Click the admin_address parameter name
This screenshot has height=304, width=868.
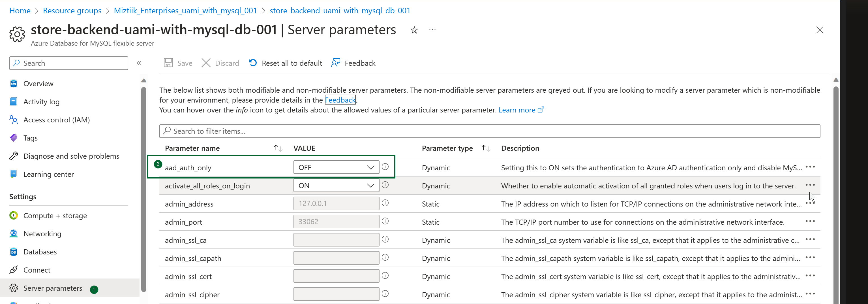click(189, 204)
